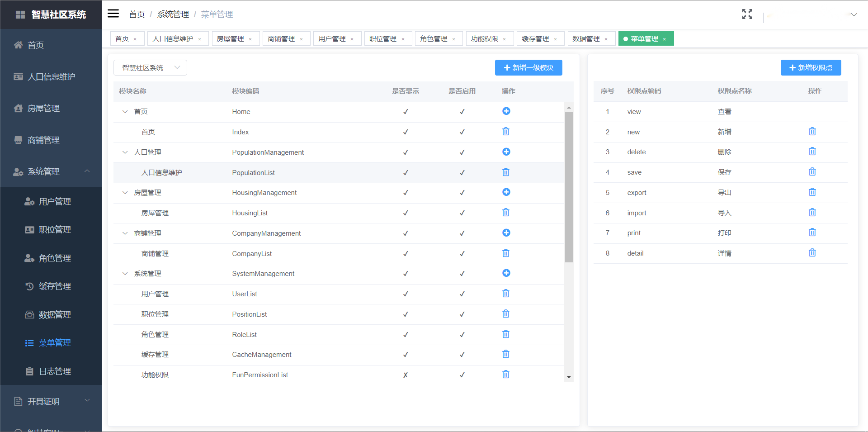This screenshot has height=432, width=868.
Task: Delete the PositionList module
Action: point(506,314)
